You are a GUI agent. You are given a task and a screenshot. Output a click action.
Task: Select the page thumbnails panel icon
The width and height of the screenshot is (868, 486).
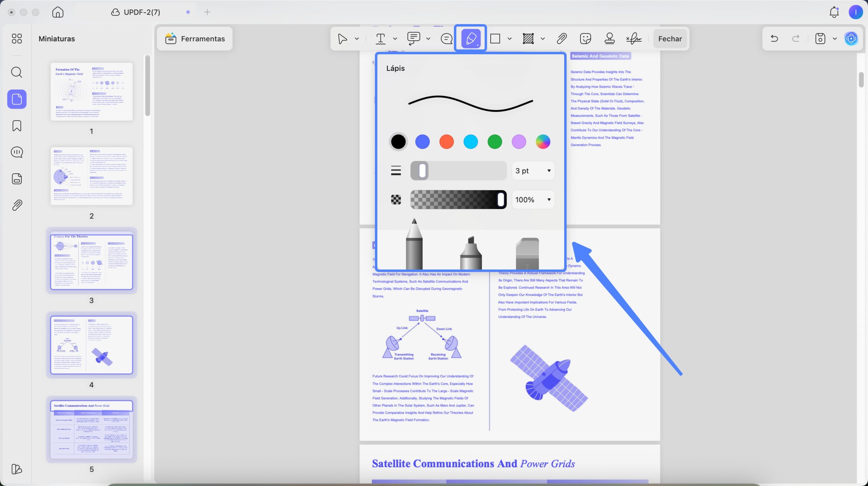tap(17, 99)
